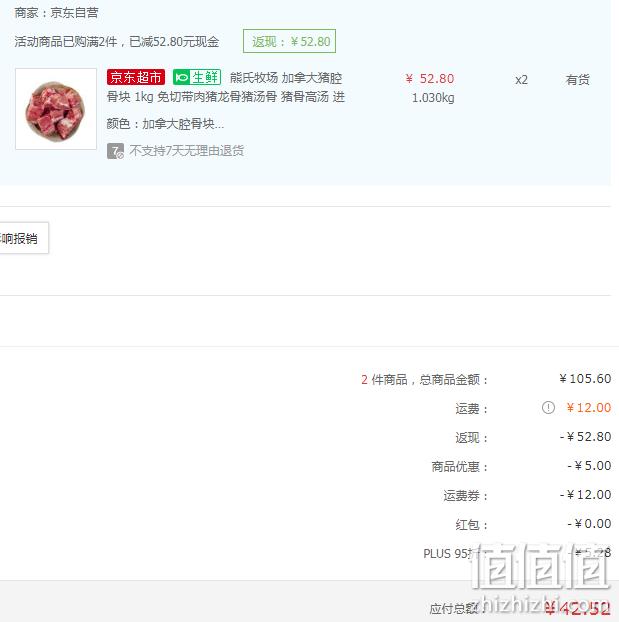This screenshot has height=622, width=619.
Task: Click the 7-day no-return policy icon
Action: [x=115, y=151]
